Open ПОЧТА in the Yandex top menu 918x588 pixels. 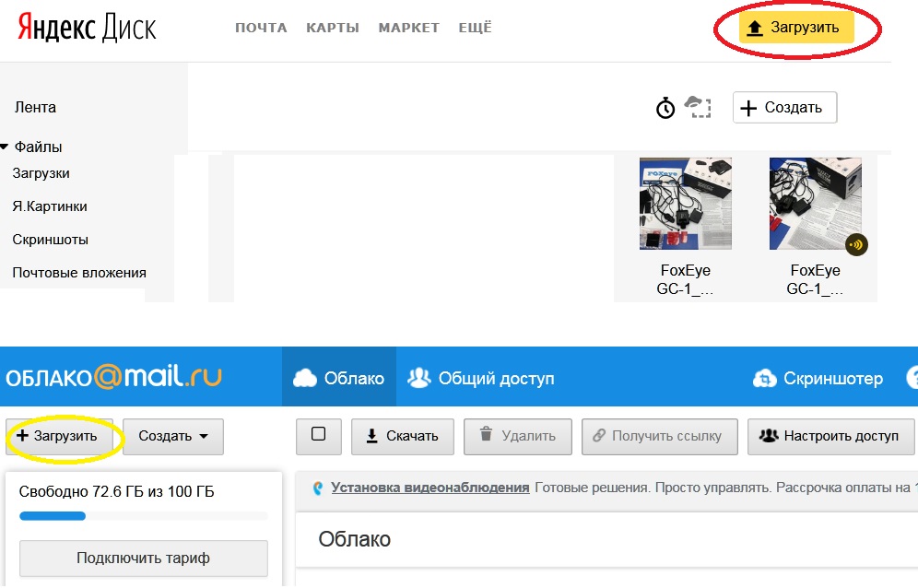[x=261, y=28]
